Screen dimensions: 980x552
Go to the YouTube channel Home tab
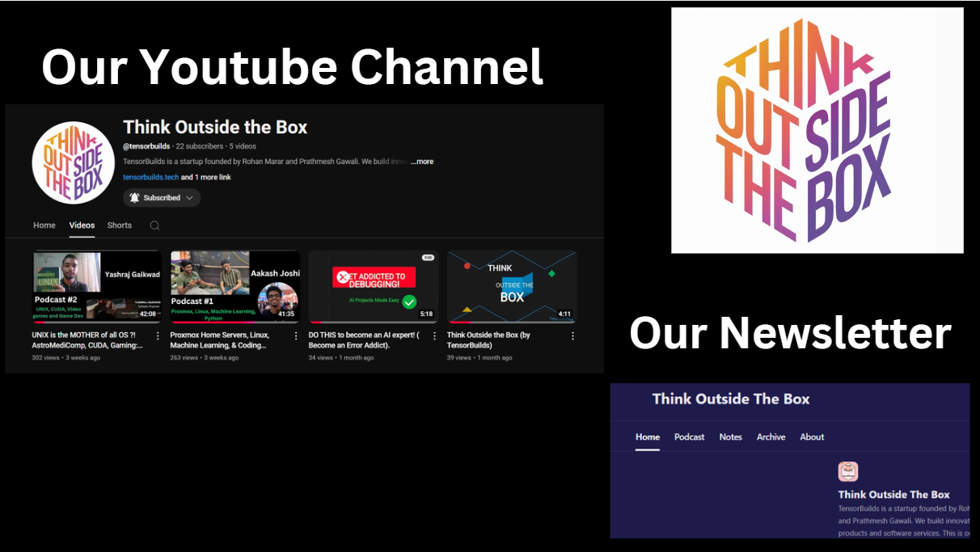coord(44,225)
